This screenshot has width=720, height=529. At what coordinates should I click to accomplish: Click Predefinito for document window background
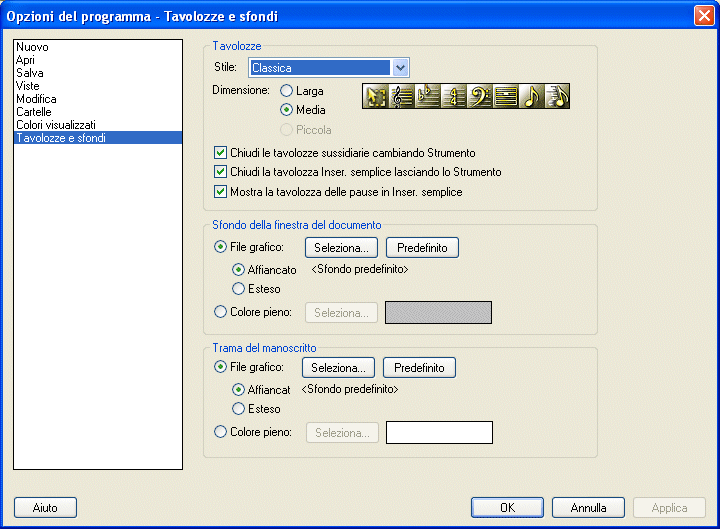coord(422,248)
